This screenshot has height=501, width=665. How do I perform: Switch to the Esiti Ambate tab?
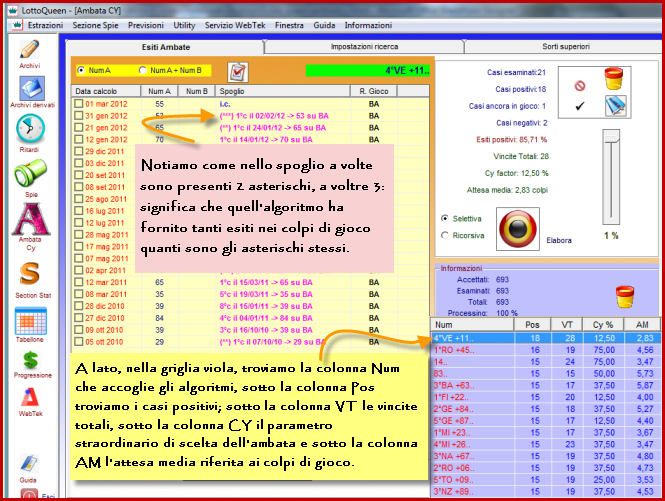(165, 47)
